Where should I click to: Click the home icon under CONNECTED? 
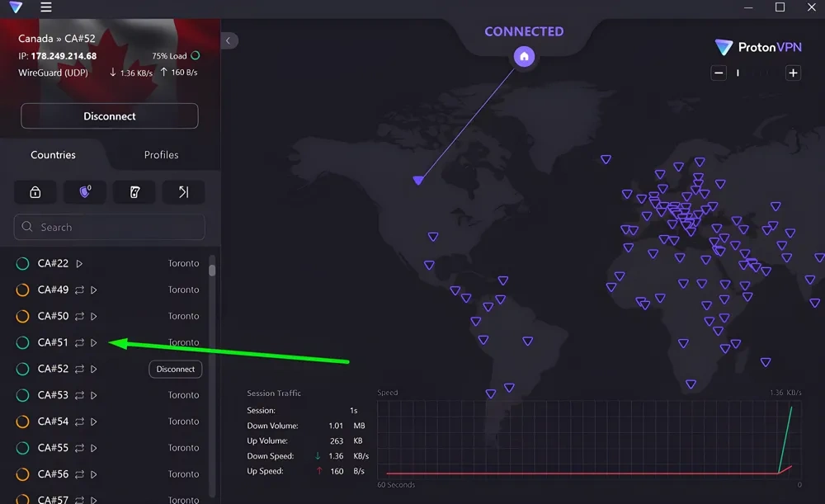(x=524, y=56)
